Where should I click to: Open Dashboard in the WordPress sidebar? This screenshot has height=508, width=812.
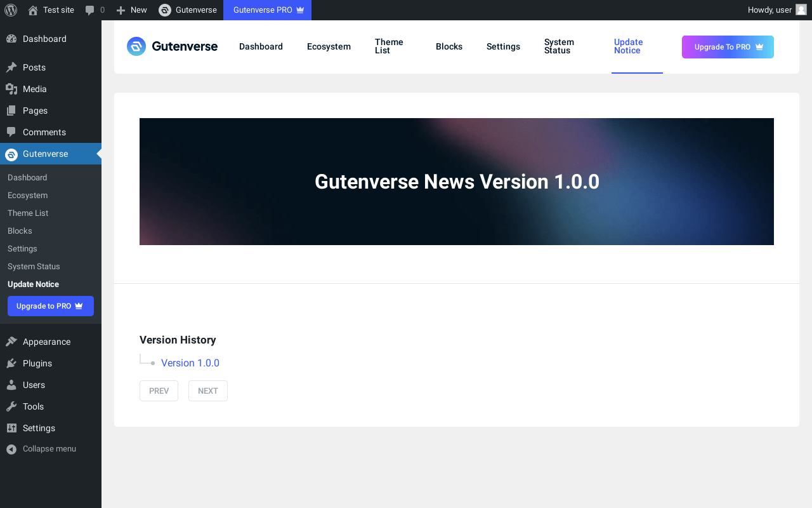tap(51, 39)
